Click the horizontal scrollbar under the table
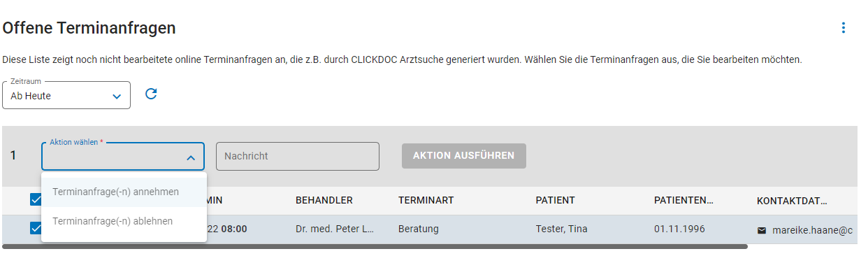The height and width of the screenshot is (263, 868). [x=375, y=246]
